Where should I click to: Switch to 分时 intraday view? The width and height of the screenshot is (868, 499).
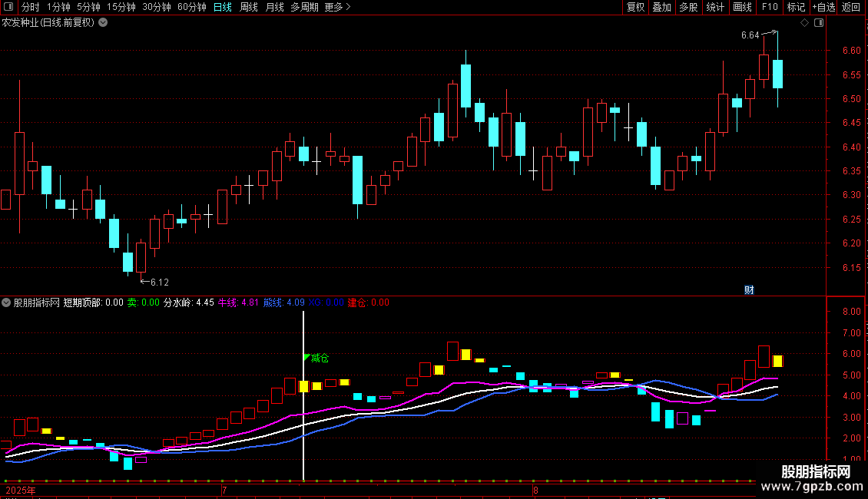pos(31,7)
